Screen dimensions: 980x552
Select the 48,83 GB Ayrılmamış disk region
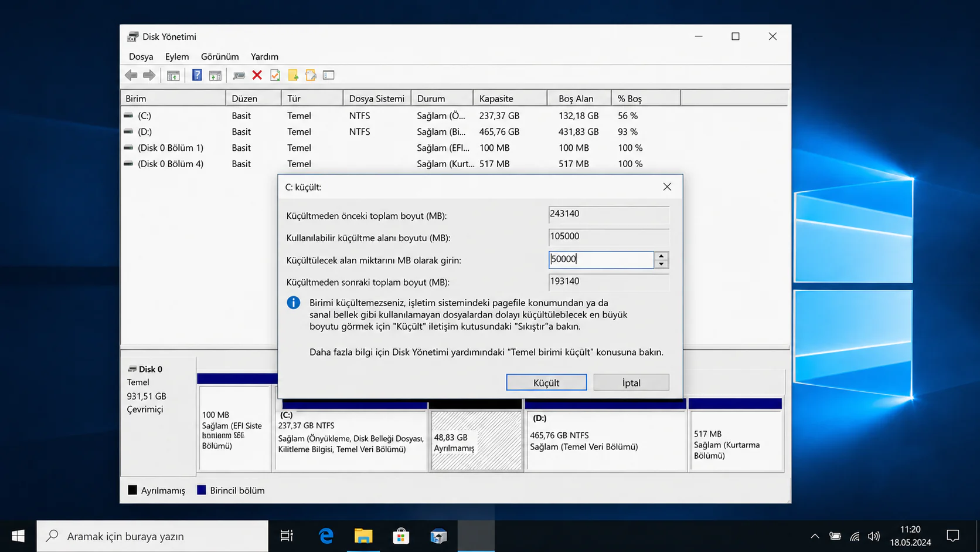click(x=476, y=440)
